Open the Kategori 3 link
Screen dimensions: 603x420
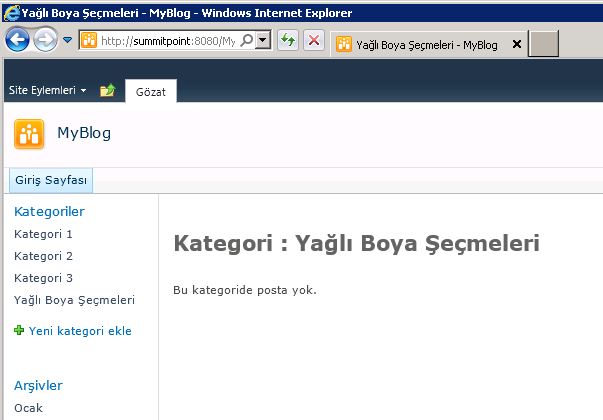43,278
